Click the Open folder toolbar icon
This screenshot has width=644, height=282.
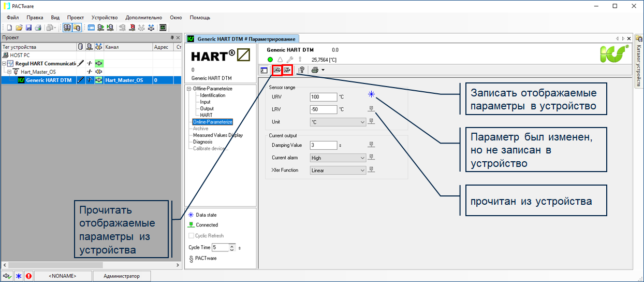[x=19, y=27]
